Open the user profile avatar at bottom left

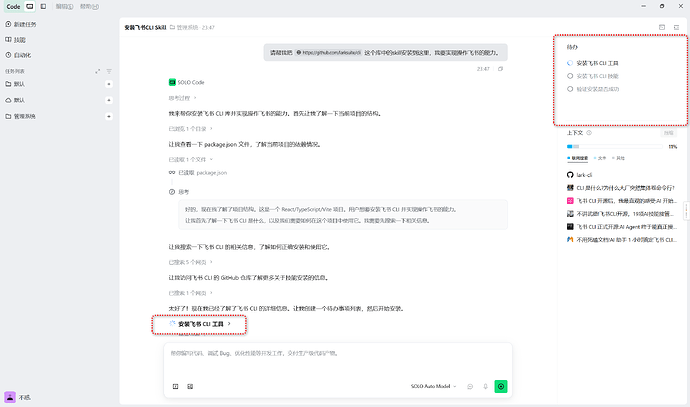pyautogui.click(x=10, y=397)
